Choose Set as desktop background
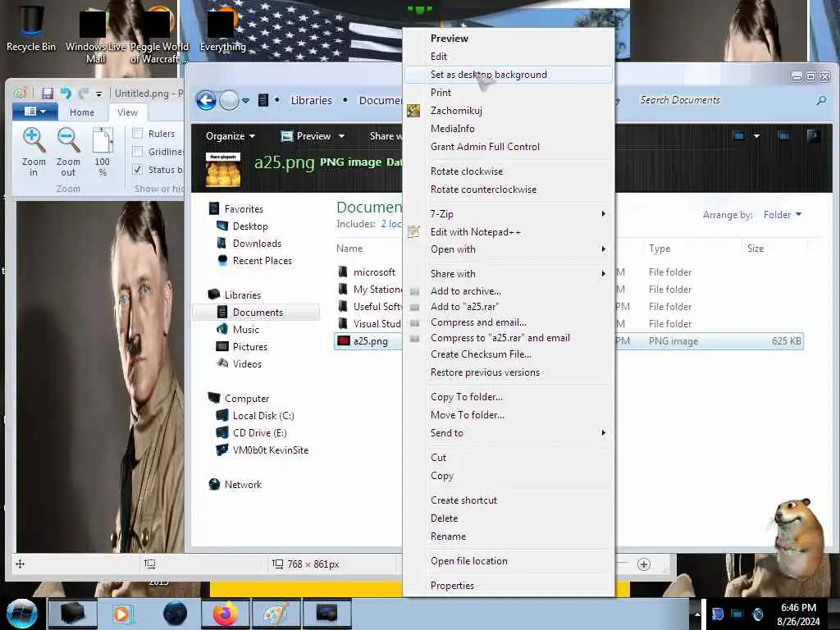This screenshot has width=840, height=630. (x=508, y=75)
